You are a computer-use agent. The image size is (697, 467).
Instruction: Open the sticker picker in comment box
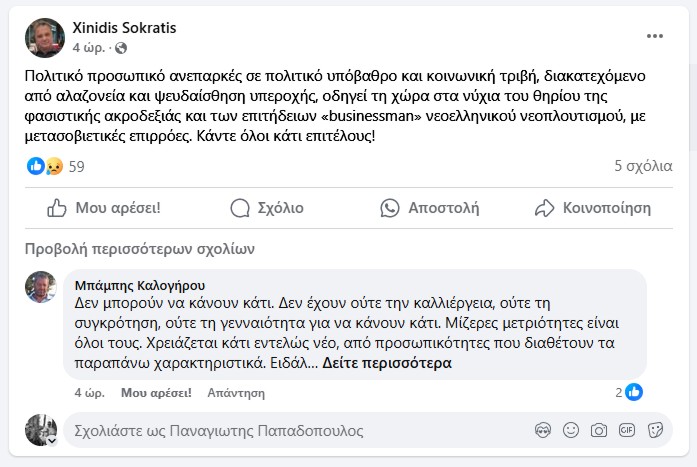click(x=655, y=430)
